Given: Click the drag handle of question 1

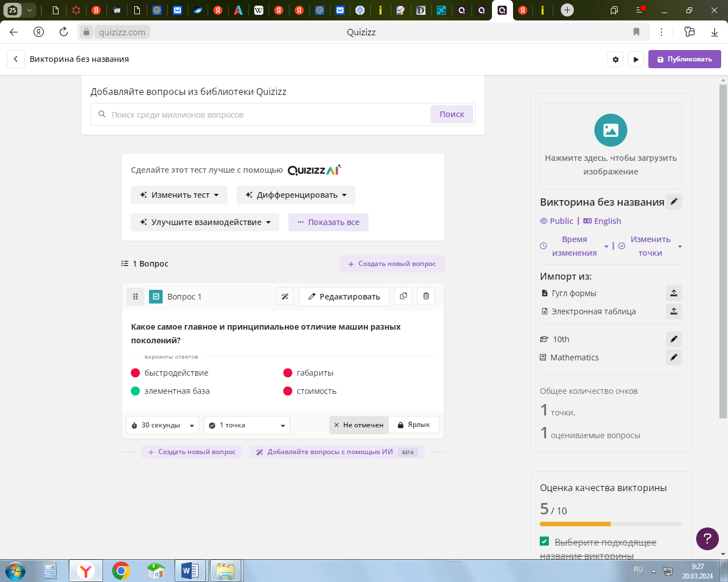Looking at the screenshot, I should (x=135, y=297).
